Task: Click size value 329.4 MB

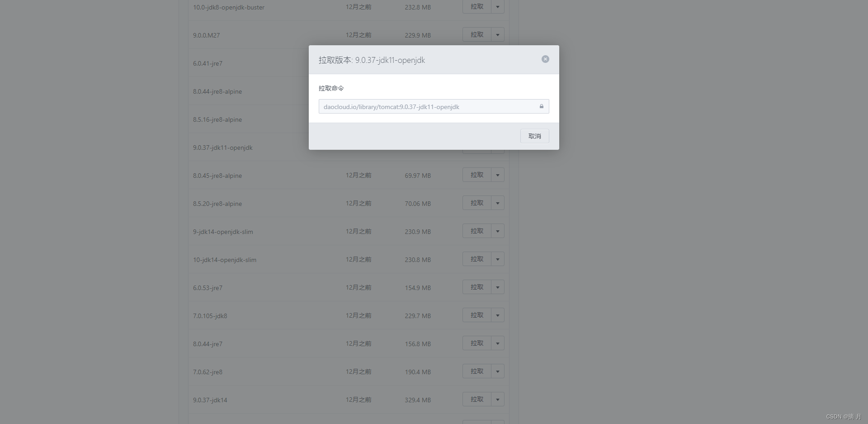Action: coord(418,400)
